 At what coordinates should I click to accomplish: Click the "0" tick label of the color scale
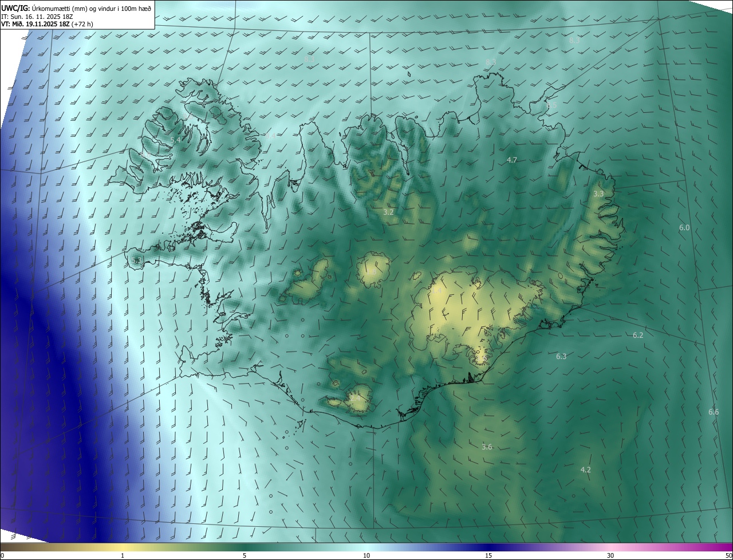click(x=2, y=555)
